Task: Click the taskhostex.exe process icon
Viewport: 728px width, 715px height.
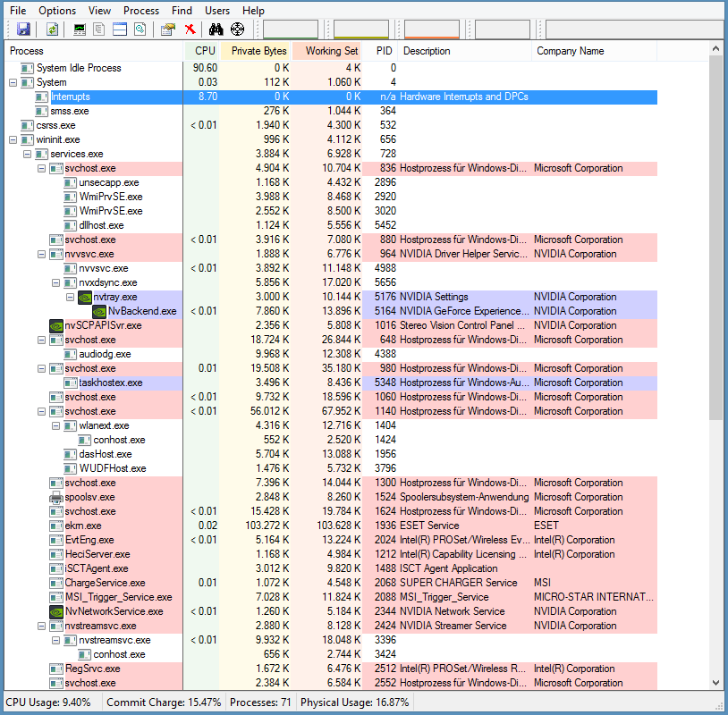Action: pyautogui.click(x=71, y=383)
